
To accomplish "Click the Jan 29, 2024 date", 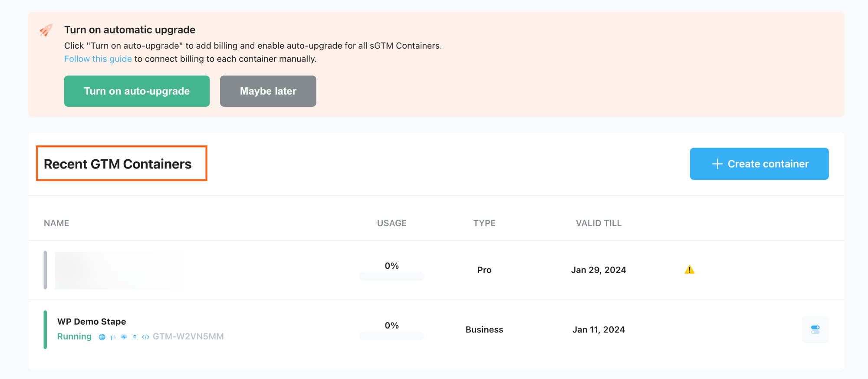I will (598, 270).
